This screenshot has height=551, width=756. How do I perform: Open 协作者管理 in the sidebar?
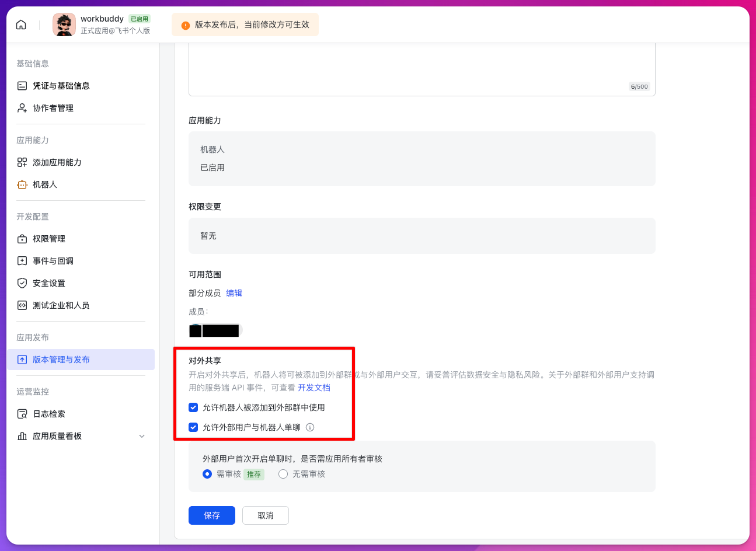point(81,108)
